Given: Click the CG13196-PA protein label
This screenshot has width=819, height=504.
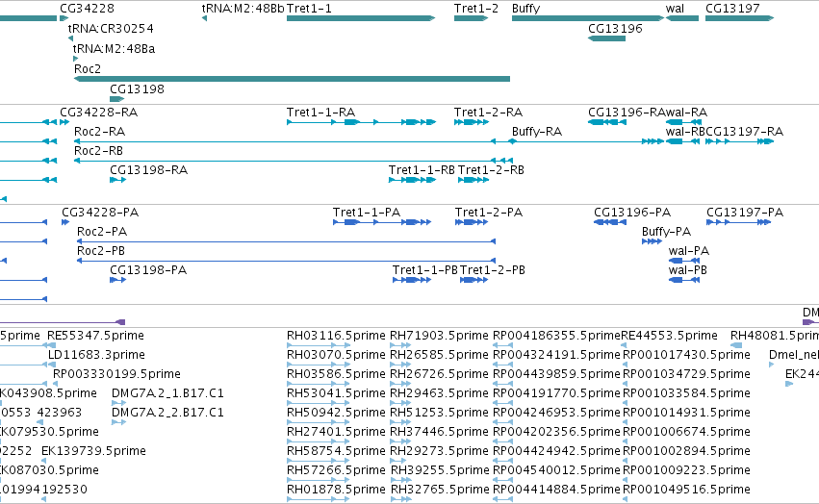Looking at the screenshot, I should tap(632, 212).
